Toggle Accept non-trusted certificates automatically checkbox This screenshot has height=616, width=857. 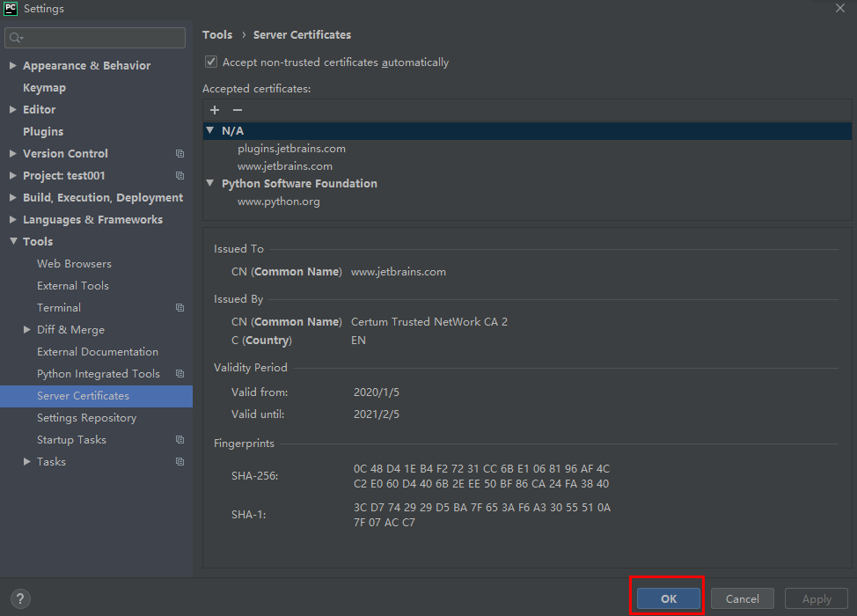coord(211,62)
